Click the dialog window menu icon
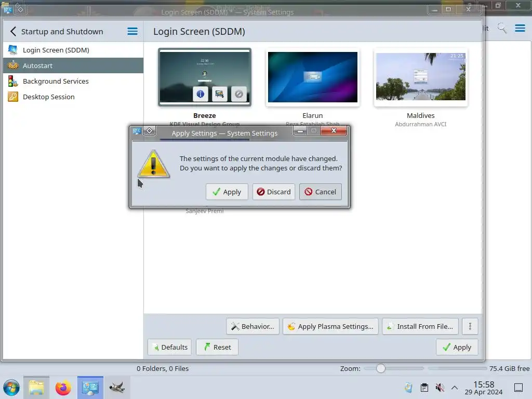Viewport: 532px width, 399px height. pos(137,131)
